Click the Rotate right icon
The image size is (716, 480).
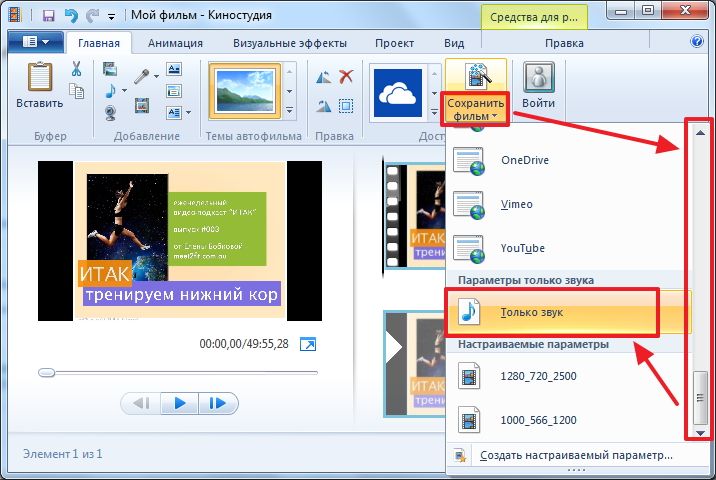[324, 106]
